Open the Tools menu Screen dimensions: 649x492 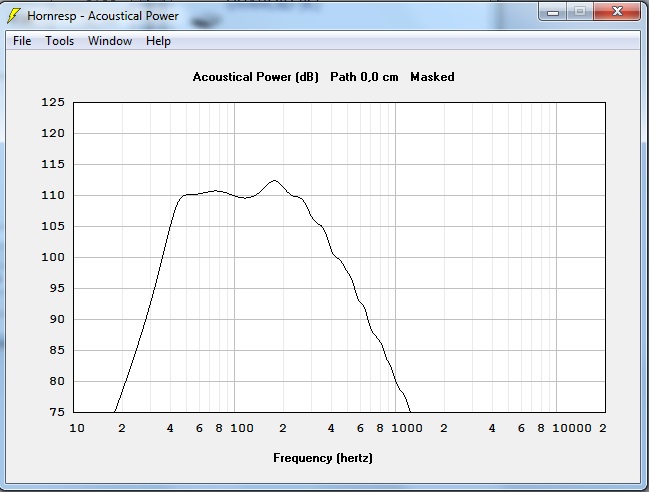pos(60,41)
